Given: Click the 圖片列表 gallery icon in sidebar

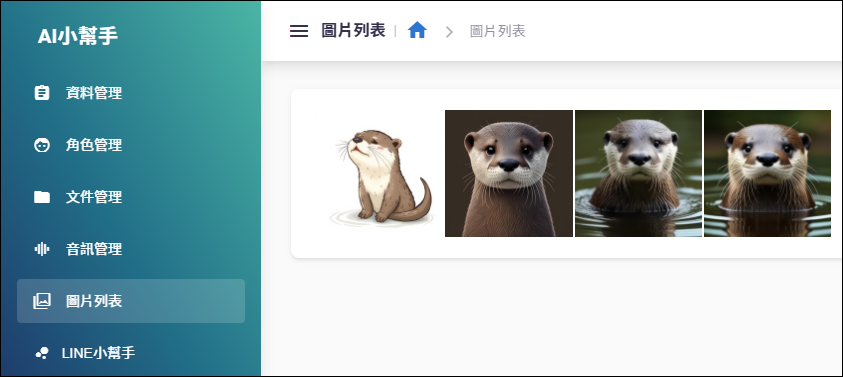Looking at the screenshot, I should 42,301.
